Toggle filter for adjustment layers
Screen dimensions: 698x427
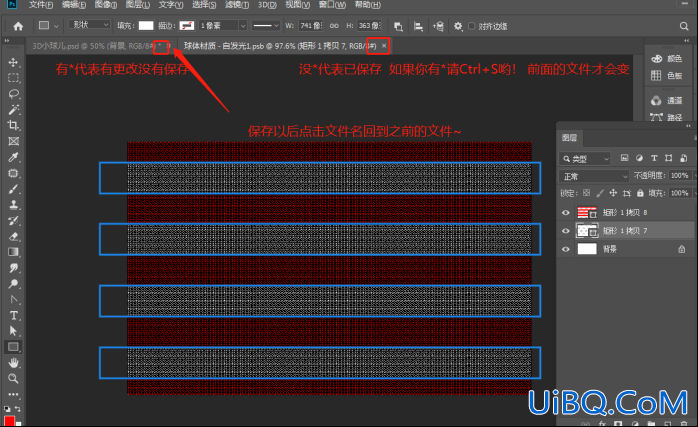click(x=639, y=158)
